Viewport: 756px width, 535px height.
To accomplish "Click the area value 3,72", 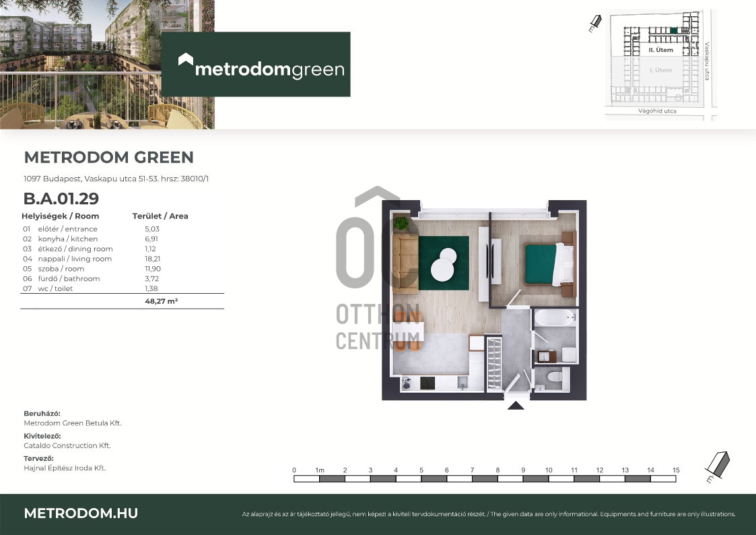I will [x=152, y=279].
